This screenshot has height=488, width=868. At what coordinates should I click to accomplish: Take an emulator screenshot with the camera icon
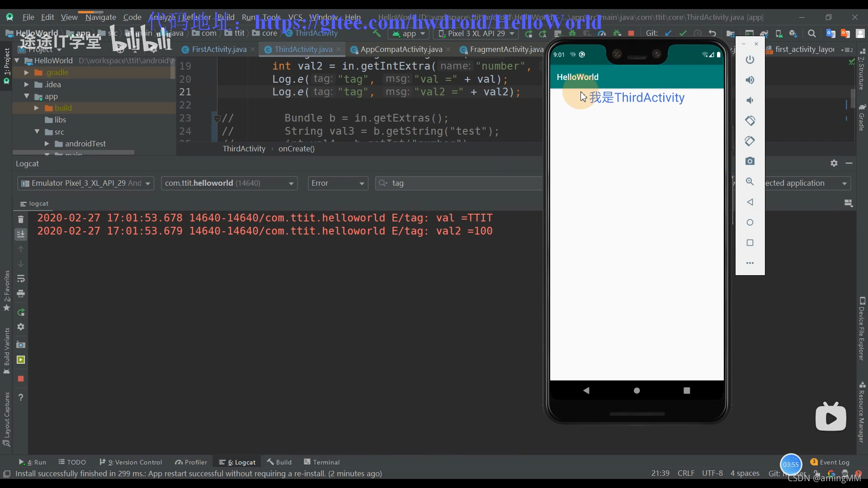click(750, 161)
